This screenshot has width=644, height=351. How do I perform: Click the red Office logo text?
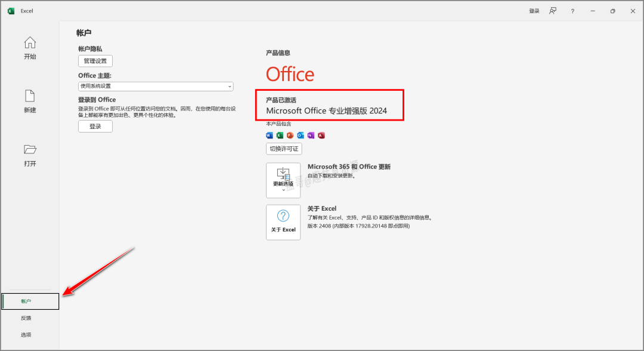(x=290, y=75)
